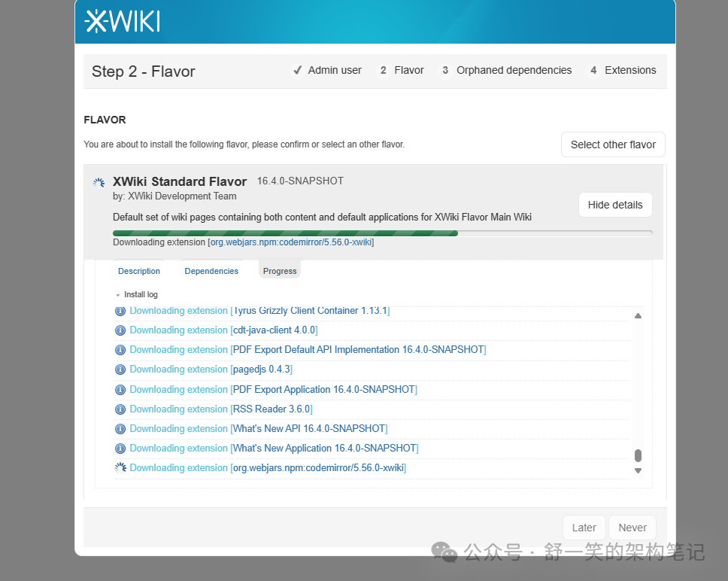Click Select other flavor button
This screenshot has width=728, height=581.
tap(613, 144)
